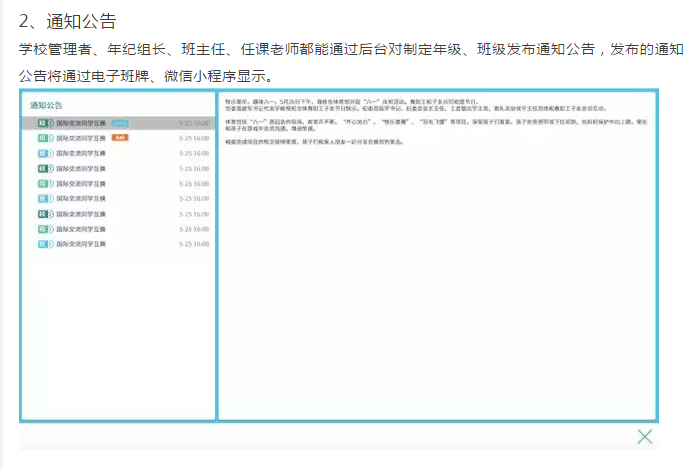Click the first notice's dark green badge icon
Screen dimensions: 700x469
coord(42,123)
